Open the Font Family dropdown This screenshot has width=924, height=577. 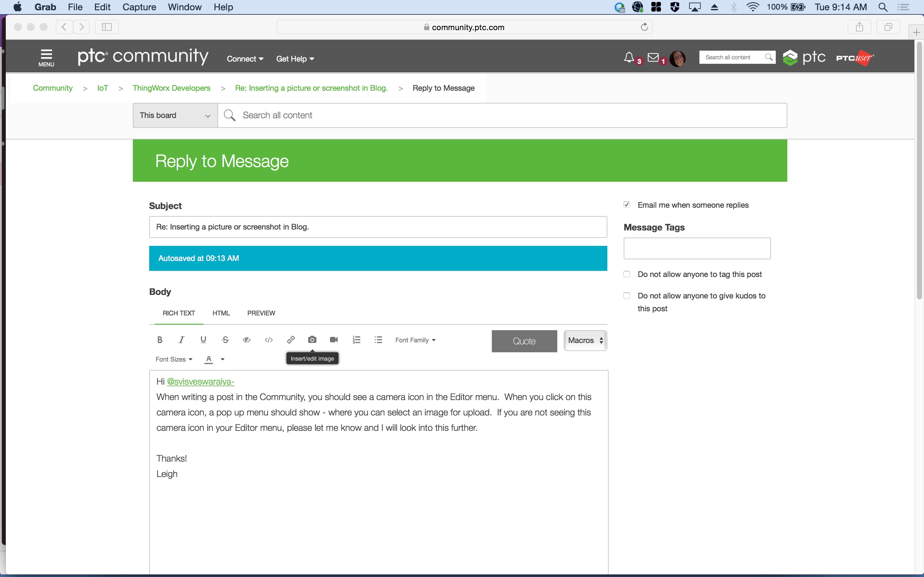pos(415,340)
